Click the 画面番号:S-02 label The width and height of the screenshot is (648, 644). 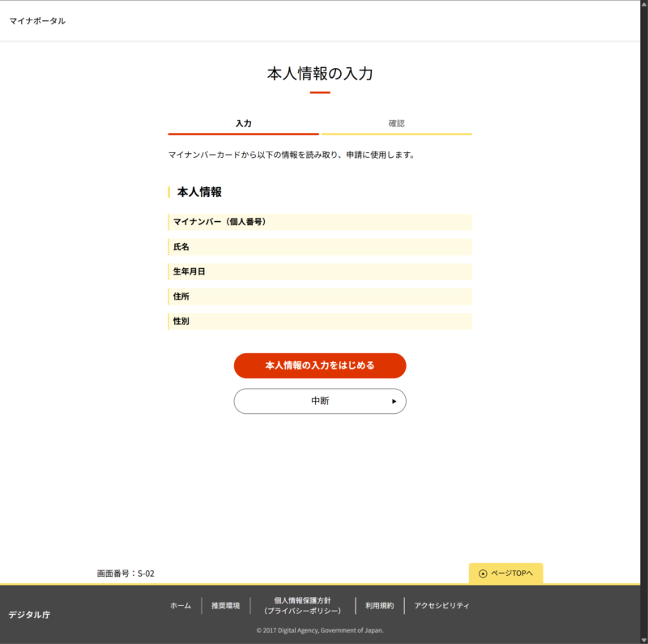[x=126, y=574]
